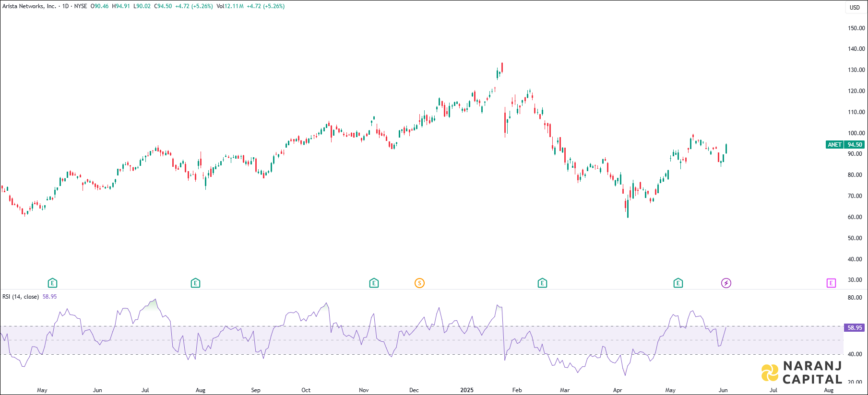Viewport: 868px width, 395px height.
Task: Click the earnings E marker above May 2024
Action: point(52,283)
